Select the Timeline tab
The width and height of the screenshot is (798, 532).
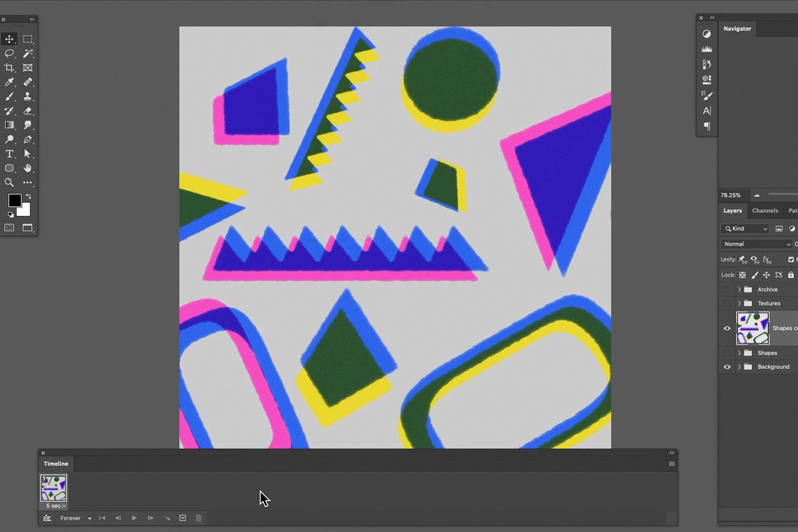pyautogui.click(x=56, y=464)
